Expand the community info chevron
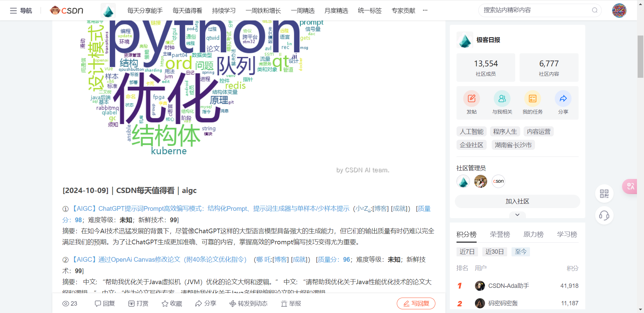 tap(518, 215)
